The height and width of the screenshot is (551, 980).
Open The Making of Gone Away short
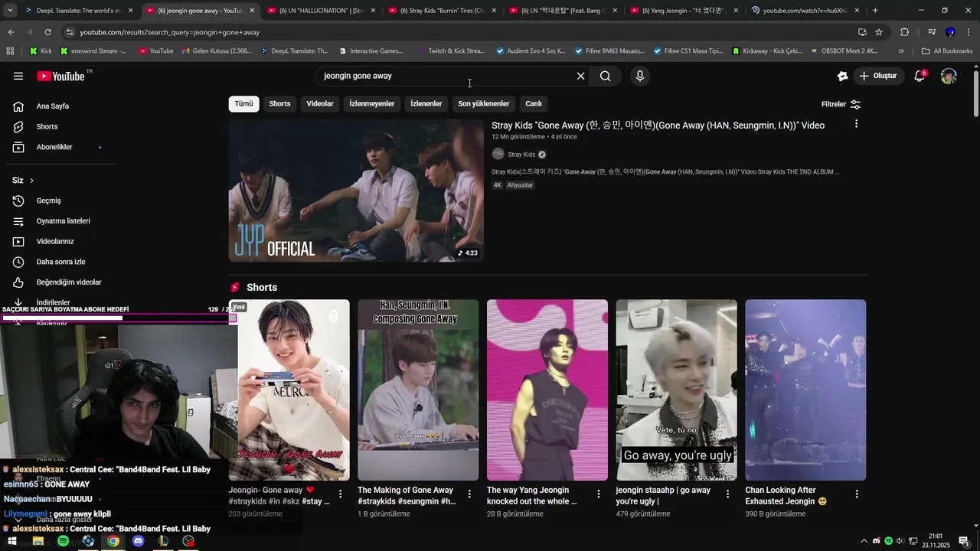tap(418, 390)
